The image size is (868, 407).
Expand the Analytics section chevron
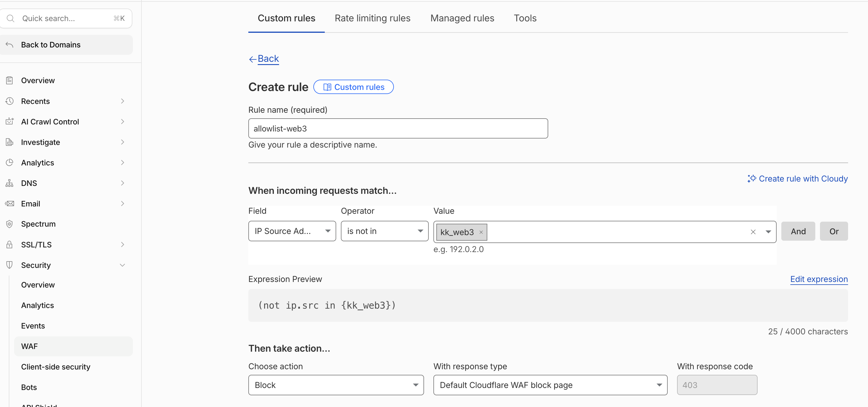[x=122, y=163]
